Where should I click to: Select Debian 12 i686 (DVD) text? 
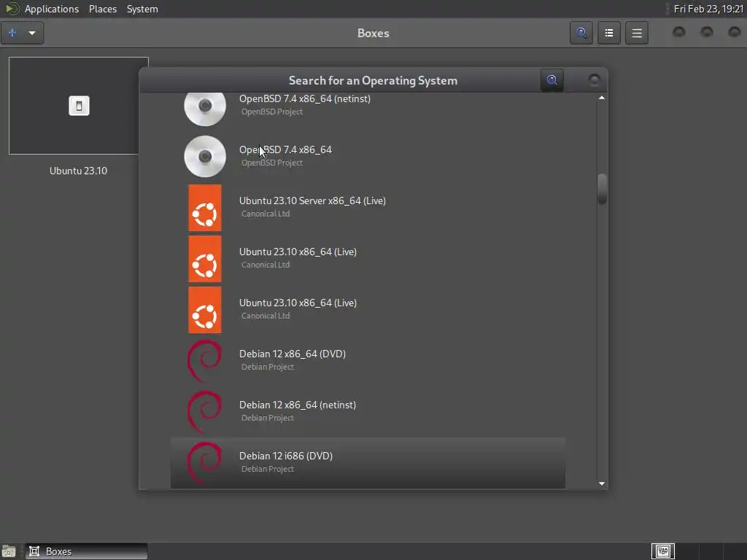tap(286, 456)
